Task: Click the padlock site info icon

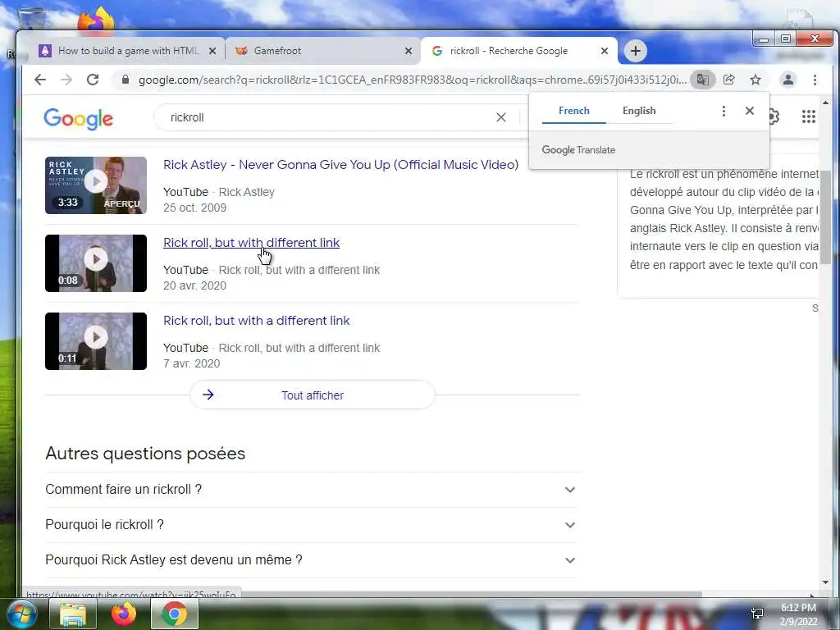Action: click(x=126, y=80)
